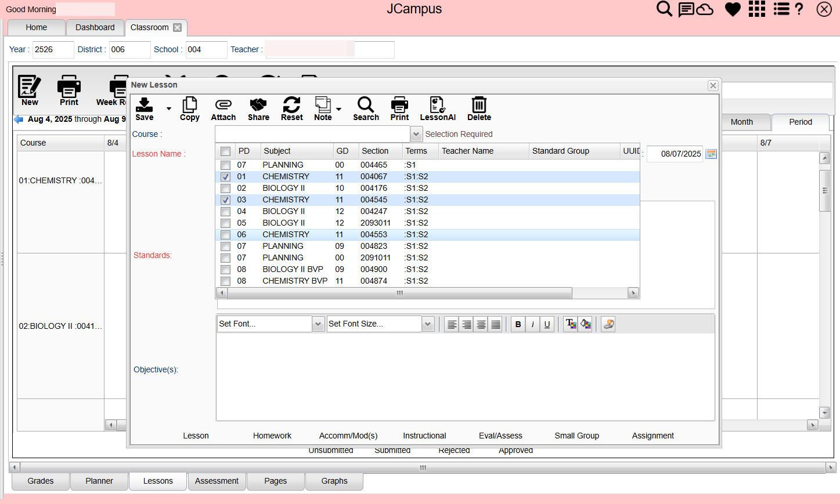Image resolution: width=840 pixels, height=504 pixels.
Task: Open the Assessment bottom button
Action: click(x=217, y=481)
